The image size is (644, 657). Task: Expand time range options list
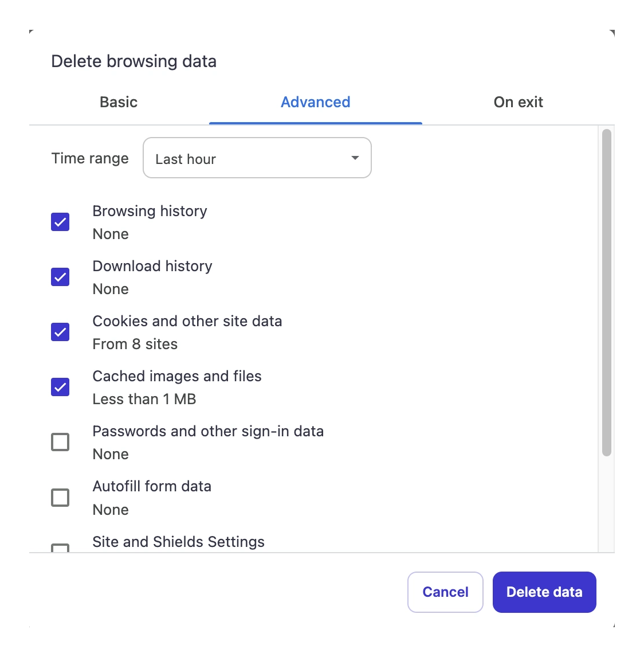[257, 158]
